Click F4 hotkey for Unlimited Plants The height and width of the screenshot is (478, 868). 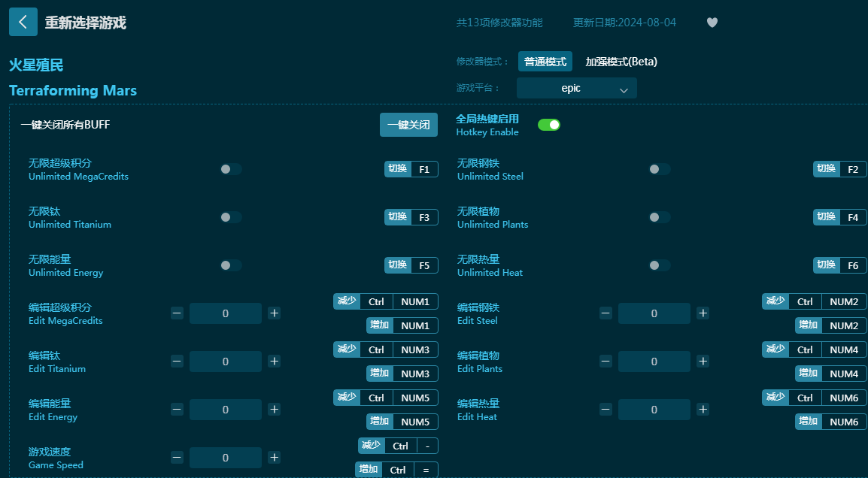(x=839, y=217)
